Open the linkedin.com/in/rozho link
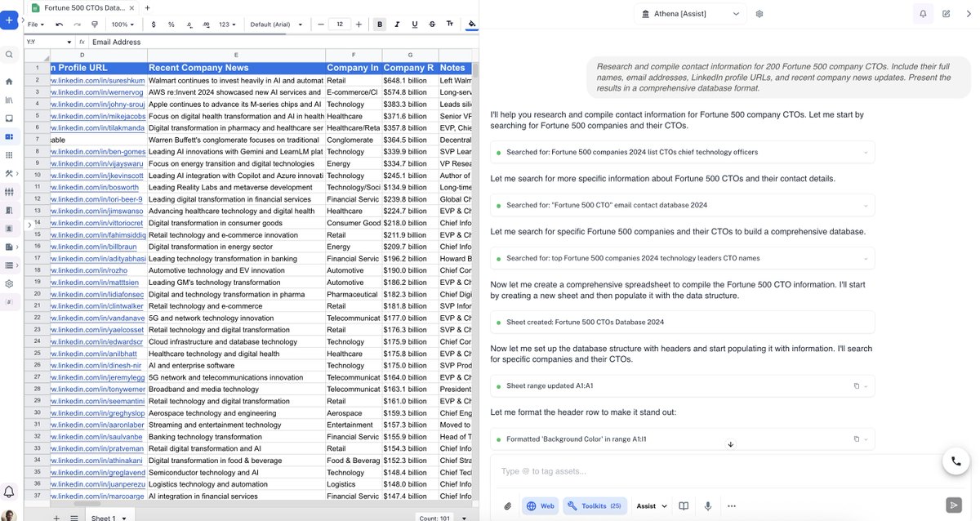Viewport: 980px width, 521px height. click(88, 270)
